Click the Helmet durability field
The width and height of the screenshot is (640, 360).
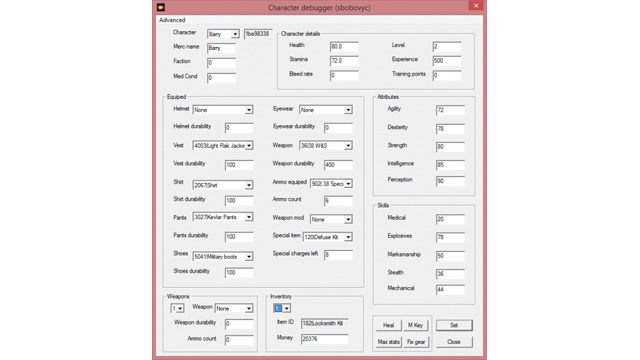click(239, 128)
